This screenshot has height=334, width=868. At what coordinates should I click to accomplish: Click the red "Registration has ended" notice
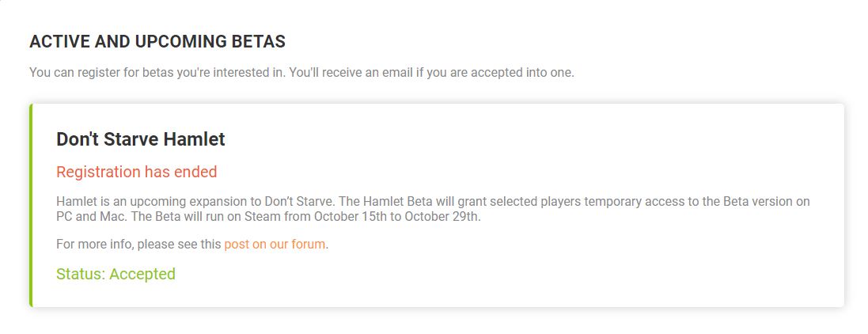coord(136,172)
